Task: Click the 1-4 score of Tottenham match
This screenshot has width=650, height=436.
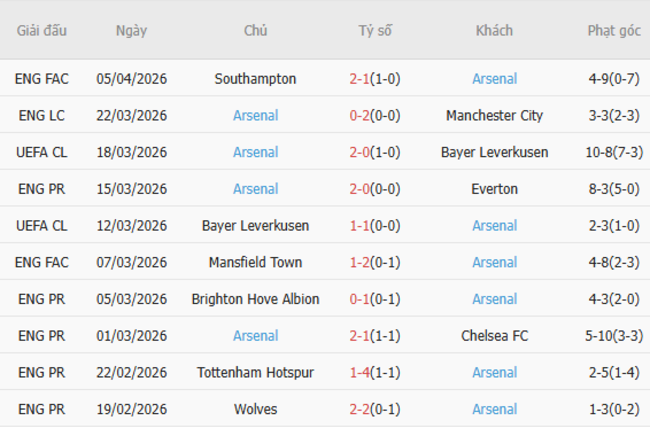Action: tap(360, 372)
